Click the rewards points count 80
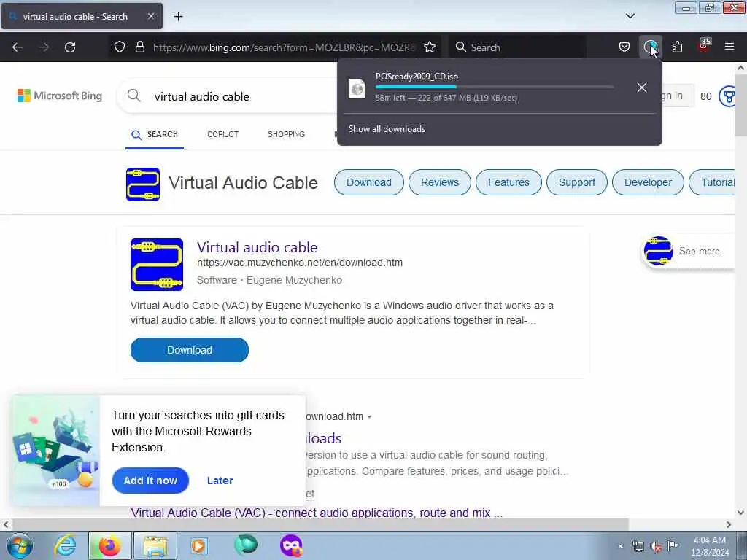 click(x=705, y=97)
